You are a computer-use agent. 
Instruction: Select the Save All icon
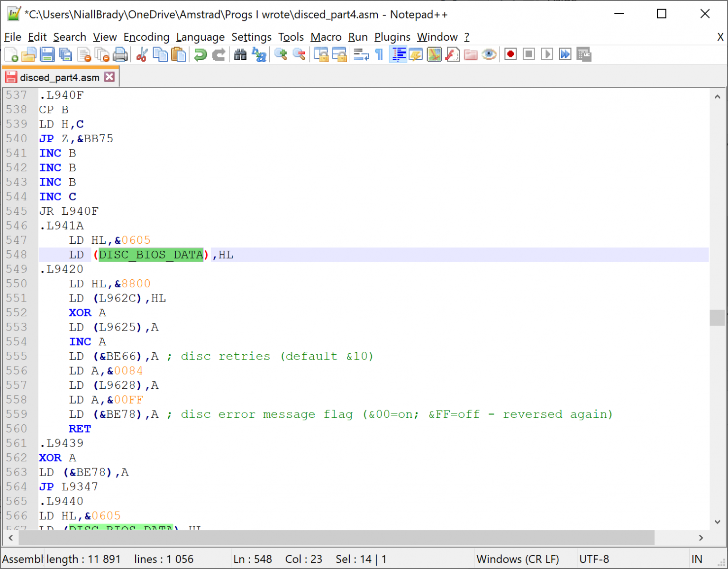coord(65,54)
